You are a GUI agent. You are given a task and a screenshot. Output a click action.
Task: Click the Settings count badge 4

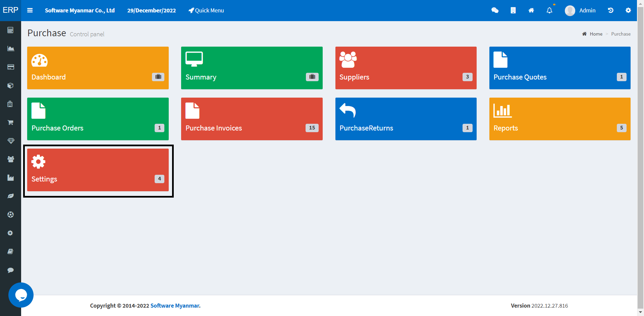(159, 179)
